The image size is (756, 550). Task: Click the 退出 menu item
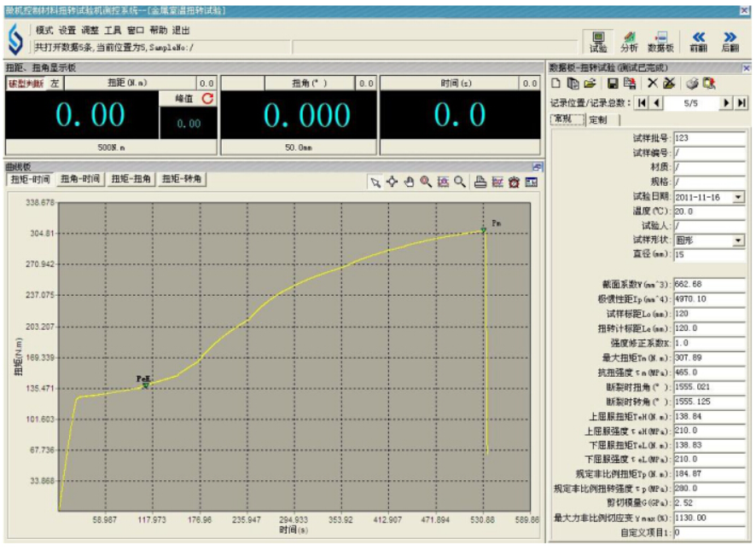click(181, 31)
